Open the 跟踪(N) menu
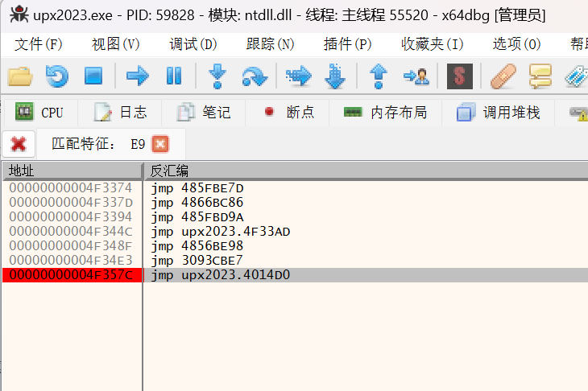Viewport: 588px width, 391px height. point(271,44)
